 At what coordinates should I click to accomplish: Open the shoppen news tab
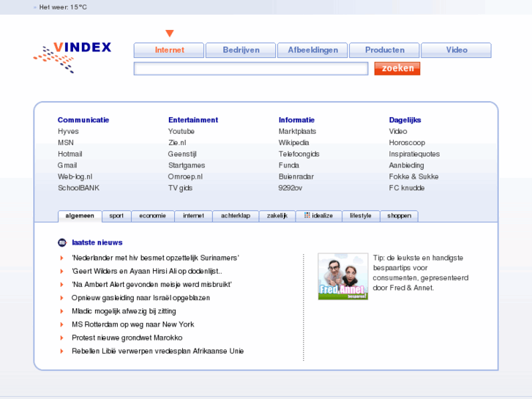(399, 216)
